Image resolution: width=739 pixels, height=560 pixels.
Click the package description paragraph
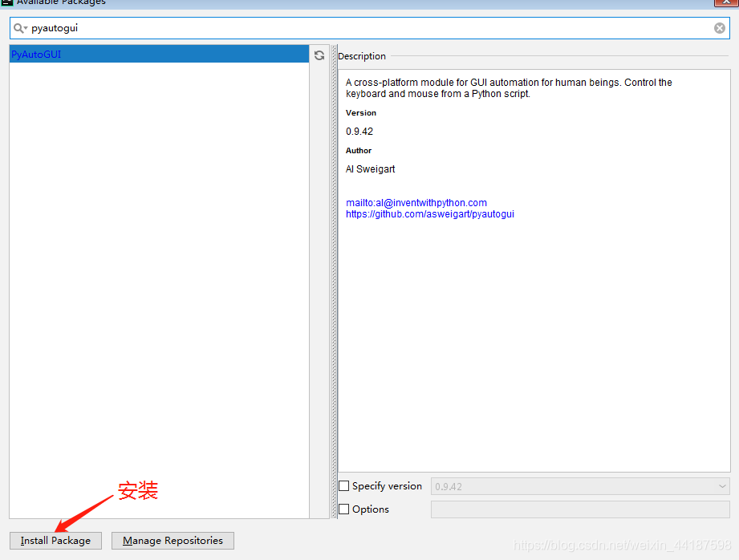coord(509,88)
